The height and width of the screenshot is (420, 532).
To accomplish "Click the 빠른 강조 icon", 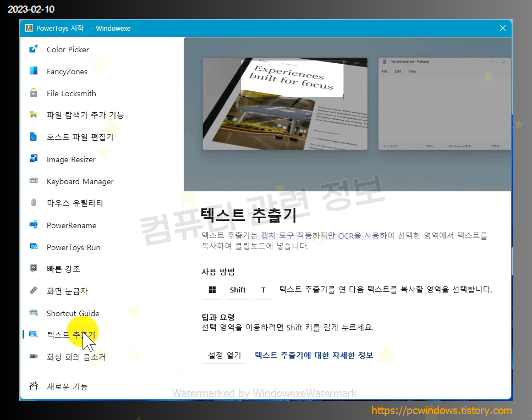I will [x=33, y=268].
